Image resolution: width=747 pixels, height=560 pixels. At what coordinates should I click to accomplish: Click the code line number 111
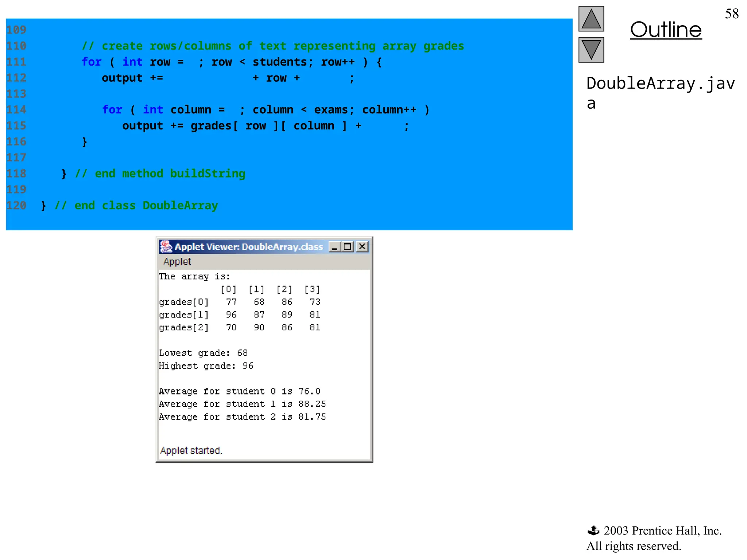point(16,62)
